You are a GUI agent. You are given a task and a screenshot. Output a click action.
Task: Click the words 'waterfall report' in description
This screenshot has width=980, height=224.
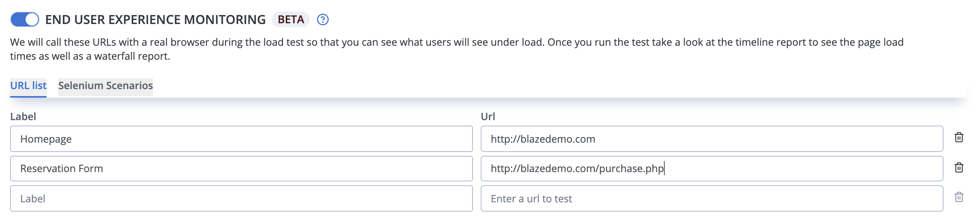pyautogui.click(x=132, y=56)
